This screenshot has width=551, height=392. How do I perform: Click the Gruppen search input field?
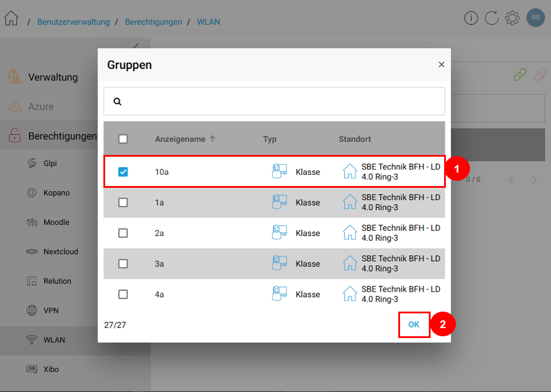(282, 102)
